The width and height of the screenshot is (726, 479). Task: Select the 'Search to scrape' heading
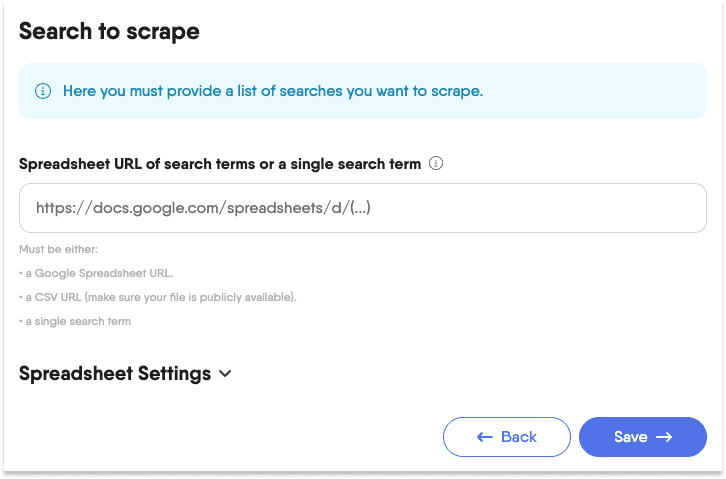(x=109, y=31)
